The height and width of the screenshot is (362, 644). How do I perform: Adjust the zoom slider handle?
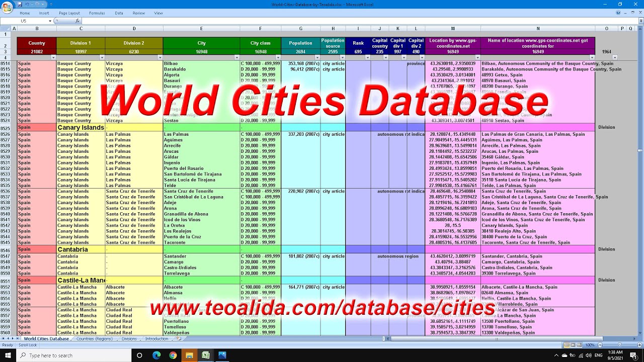619,345
